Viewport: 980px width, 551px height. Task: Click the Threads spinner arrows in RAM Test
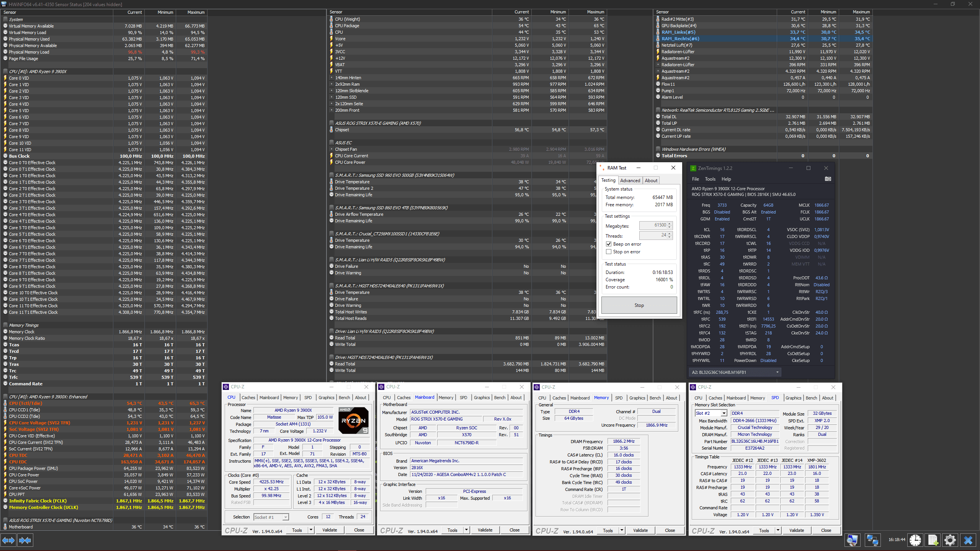[670, 235]
